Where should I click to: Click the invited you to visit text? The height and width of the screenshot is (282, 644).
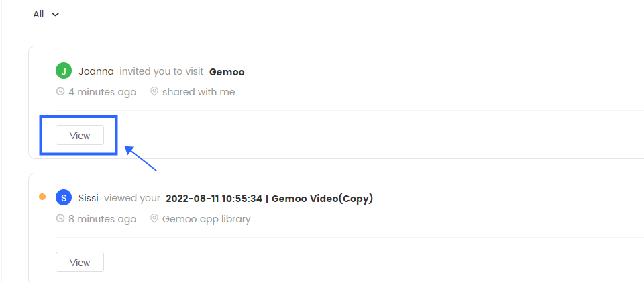162,72
